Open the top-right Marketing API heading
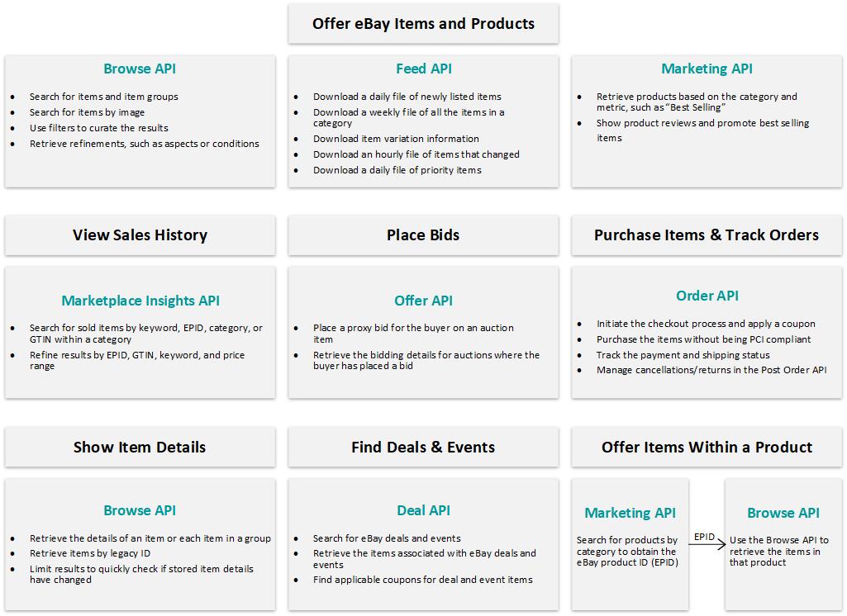Viewport: 847px width, 616px height. 707,69
